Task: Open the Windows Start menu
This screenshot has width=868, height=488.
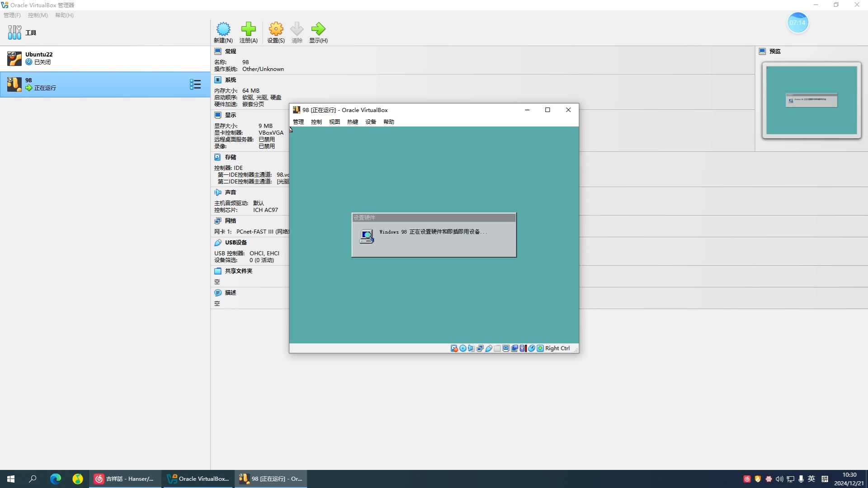Action: (11, 479)
